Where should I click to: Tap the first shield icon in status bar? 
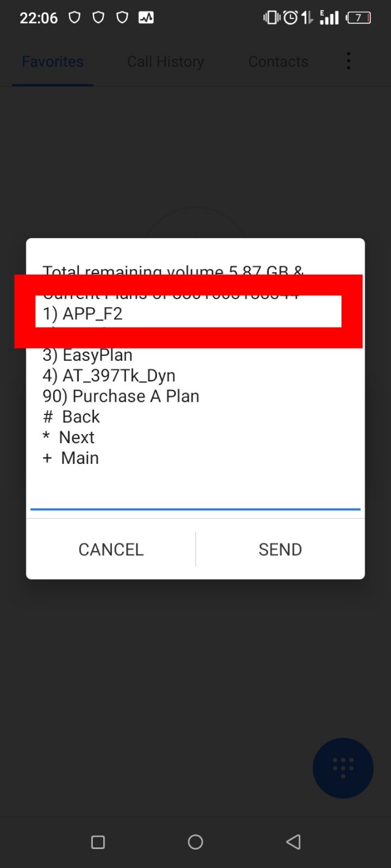pyautogui.click(x=75, y=18)
